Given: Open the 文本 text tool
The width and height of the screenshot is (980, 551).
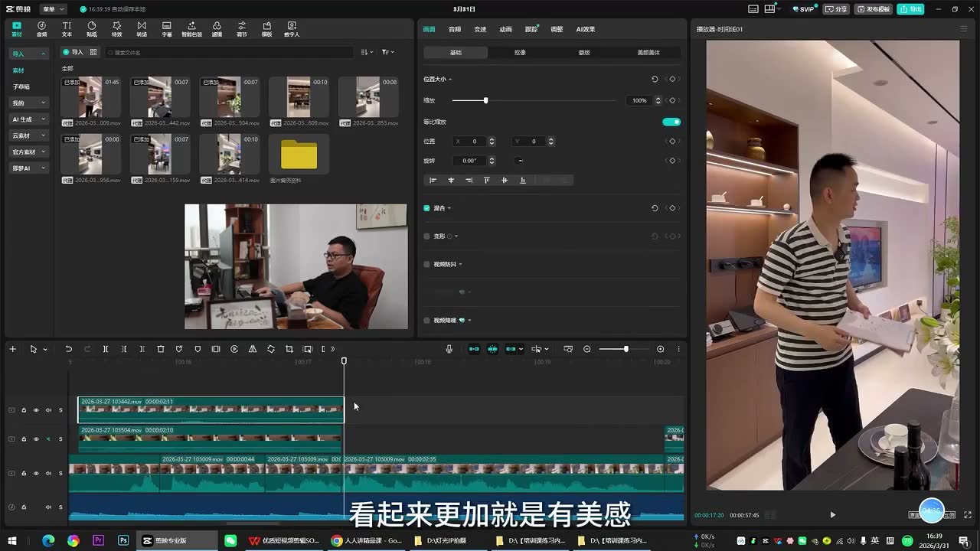Looking at the screenshot, I should [x=67, y=29].
